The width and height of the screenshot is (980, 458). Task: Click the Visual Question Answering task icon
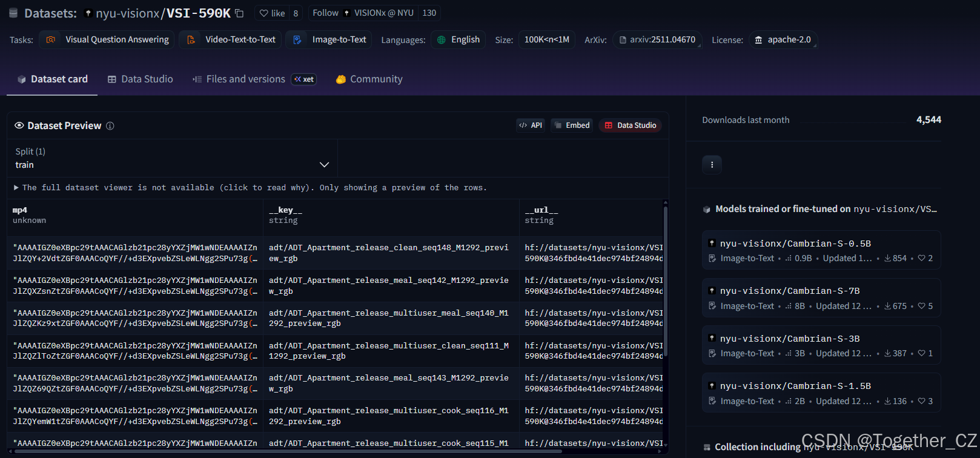[x=51, y=39]
